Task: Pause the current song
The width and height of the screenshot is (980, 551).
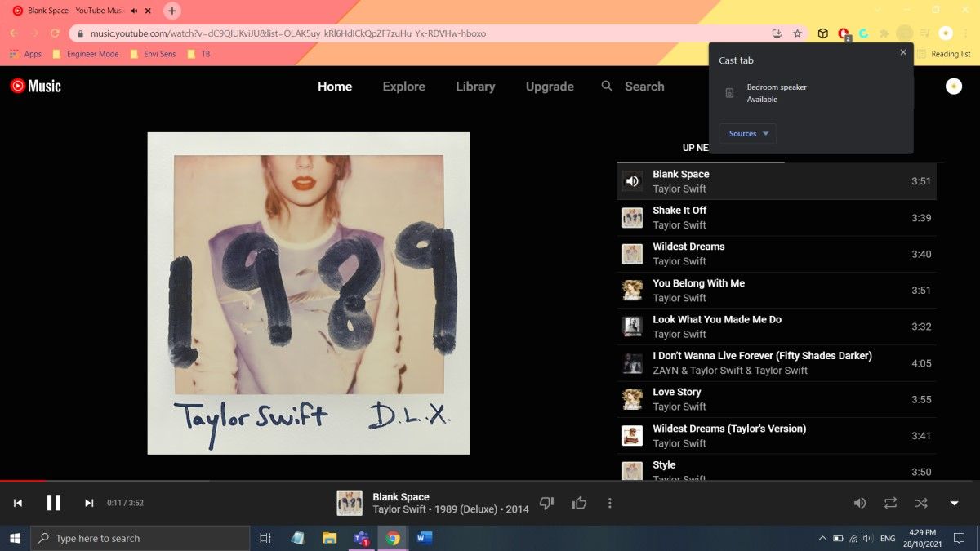Action: pos(53,503)
